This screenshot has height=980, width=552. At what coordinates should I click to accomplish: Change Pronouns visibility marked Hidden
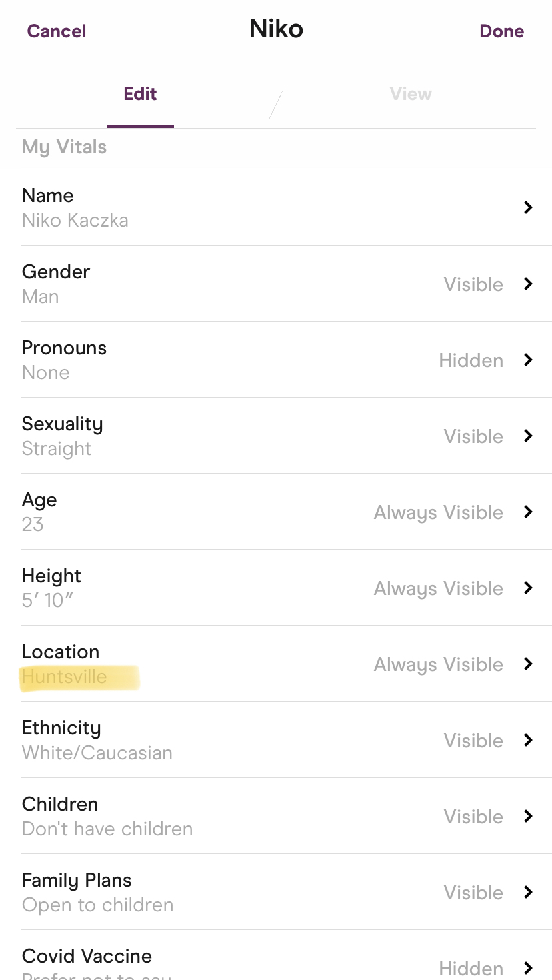471,360
